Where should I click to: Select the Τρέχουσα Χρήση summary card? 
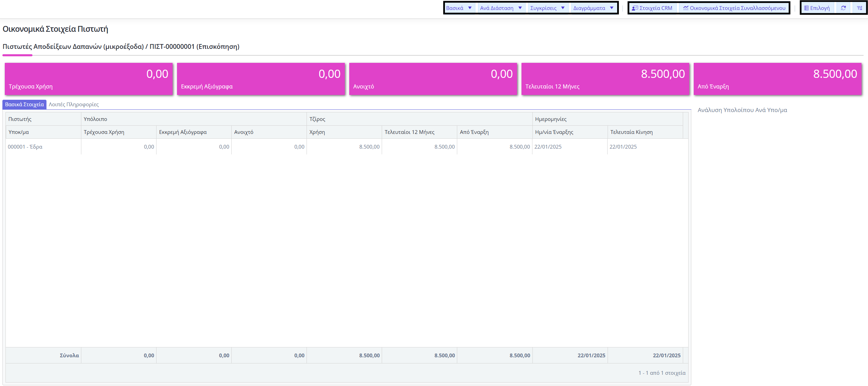89,79
